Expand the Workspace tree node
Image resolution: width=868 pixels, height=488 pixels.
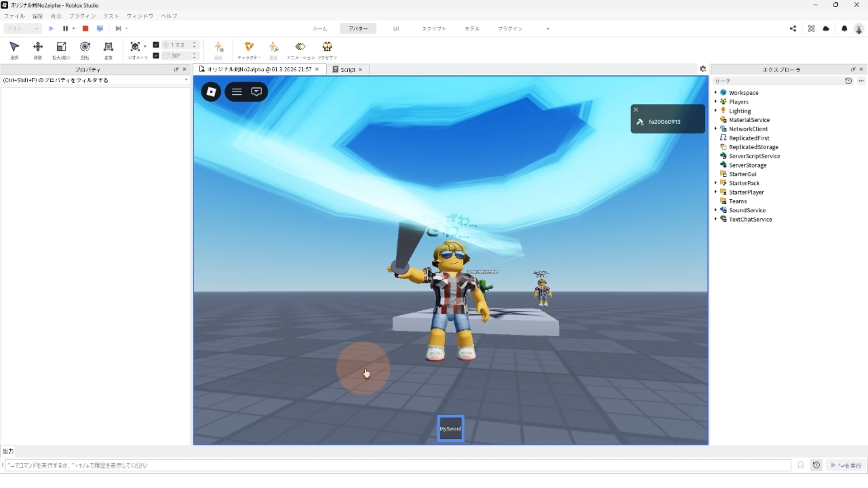(x=716, y=93)
